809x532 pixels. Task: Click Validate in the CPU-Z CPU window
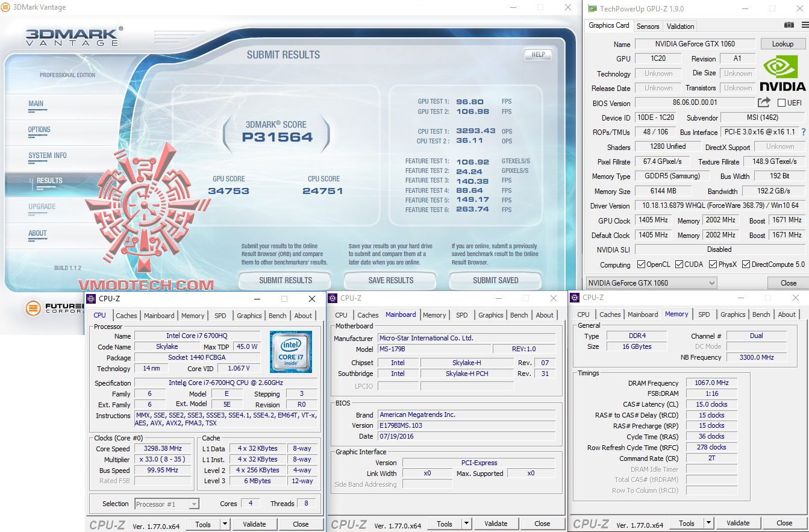click(x=254, y=524)
